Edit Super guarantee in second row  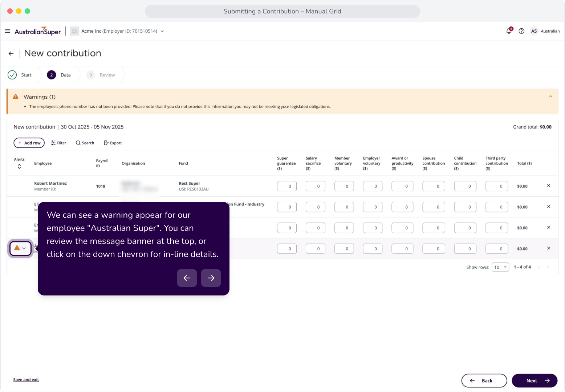point(287,207)
